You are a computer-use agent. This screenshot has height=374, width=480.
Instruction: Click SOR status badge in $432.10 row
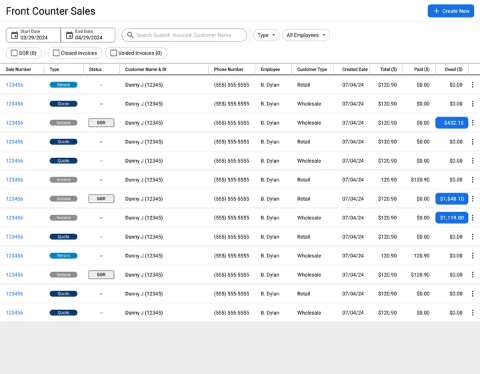click(101, 123)
